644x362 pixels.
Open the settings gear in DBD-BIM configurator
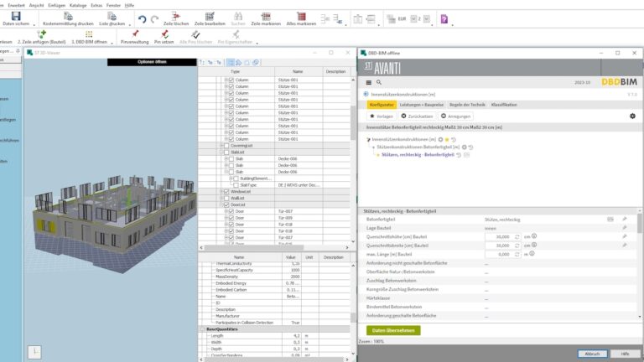pos(632,116)
